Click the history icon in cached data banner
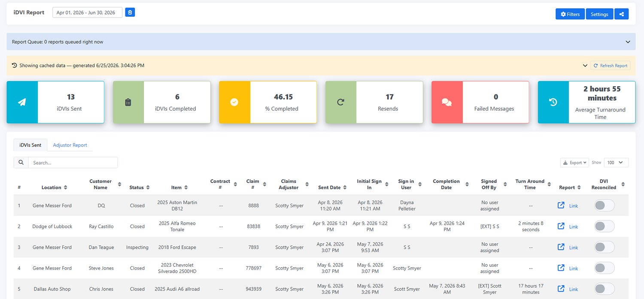This screenshot has width=644, height=299. (15, 66)
